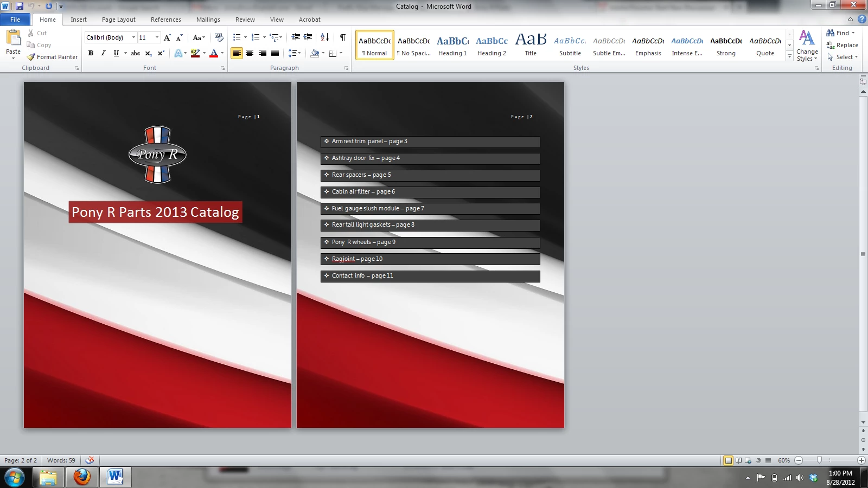Screen dimensions: 868x488
Task: Toggle Superscript formatting
Action: pyautogui.click(x=161, y=53)
